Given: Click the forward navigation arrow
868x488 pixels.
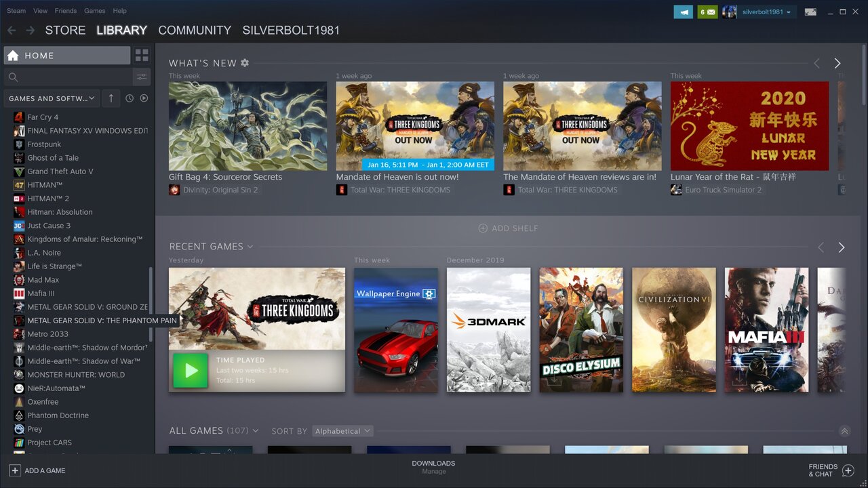Looking at the screenshot, I should (30, 30).
